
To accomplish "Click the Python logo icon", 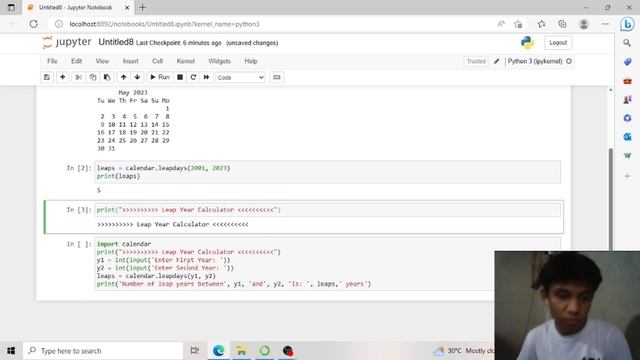I will [527, 42].
